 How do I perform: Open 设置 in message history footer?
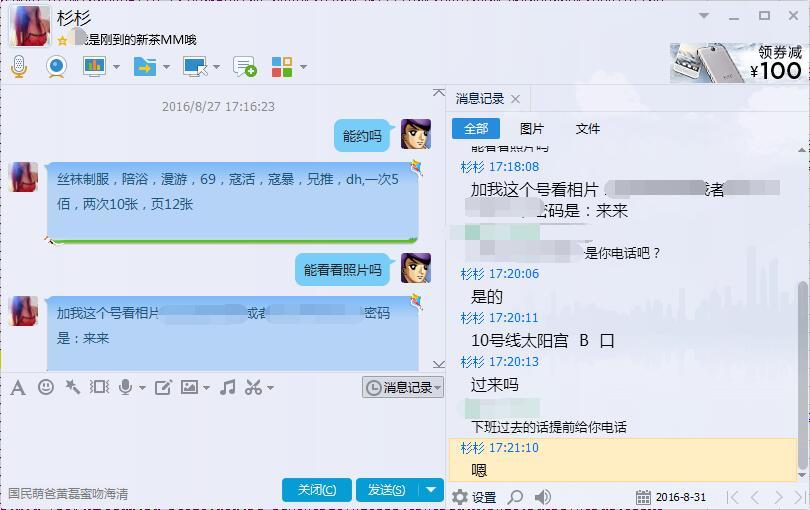coord(474,497)
